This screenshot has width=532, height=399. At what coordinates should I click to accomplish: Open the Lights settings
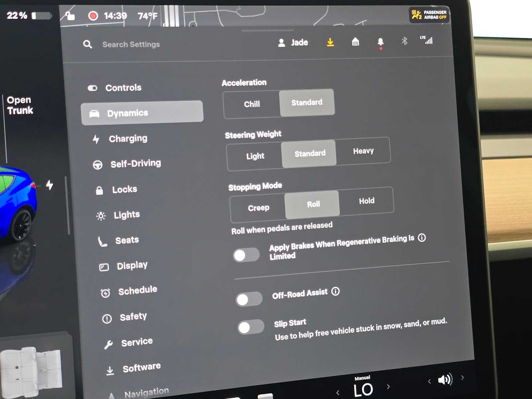(x=118, y=215)
